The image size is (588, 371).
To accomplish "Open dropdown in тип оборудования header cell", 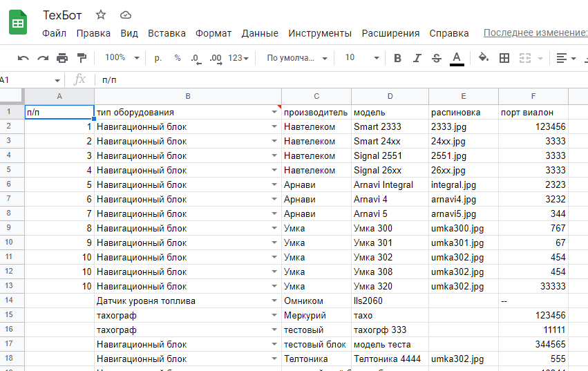I will (x=274, y=112).
